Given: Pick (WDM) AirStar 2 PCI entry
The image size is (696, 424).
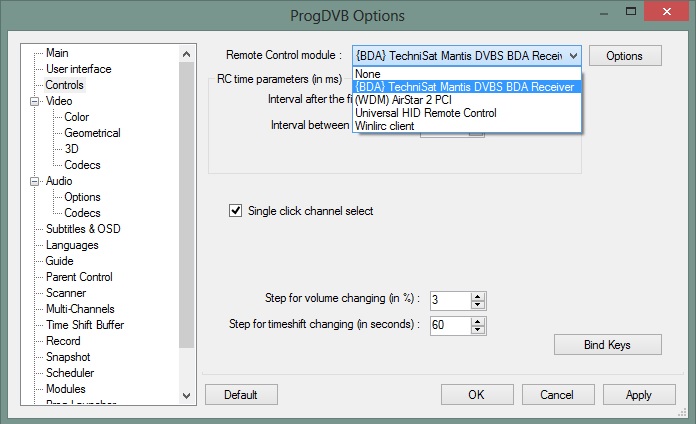Looking at the screenshot, I should [406, 100].
